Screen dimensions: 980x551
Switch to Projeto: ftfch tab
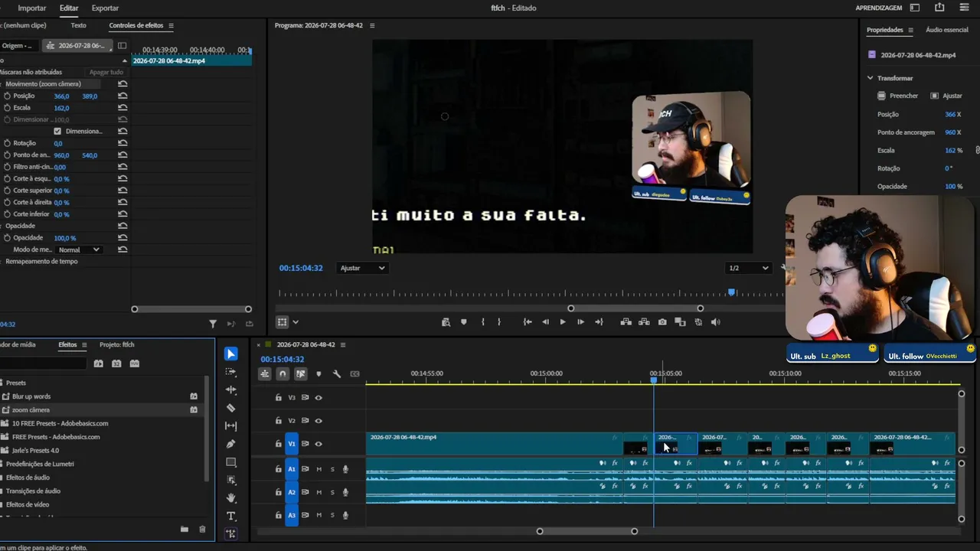point(117,344)
